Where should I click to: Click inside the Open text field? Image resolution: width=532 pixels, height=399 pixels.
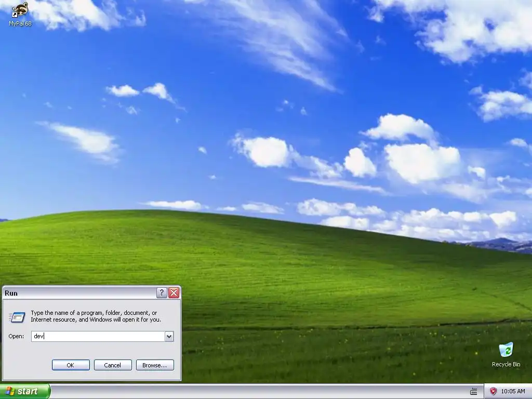(98, 336)
